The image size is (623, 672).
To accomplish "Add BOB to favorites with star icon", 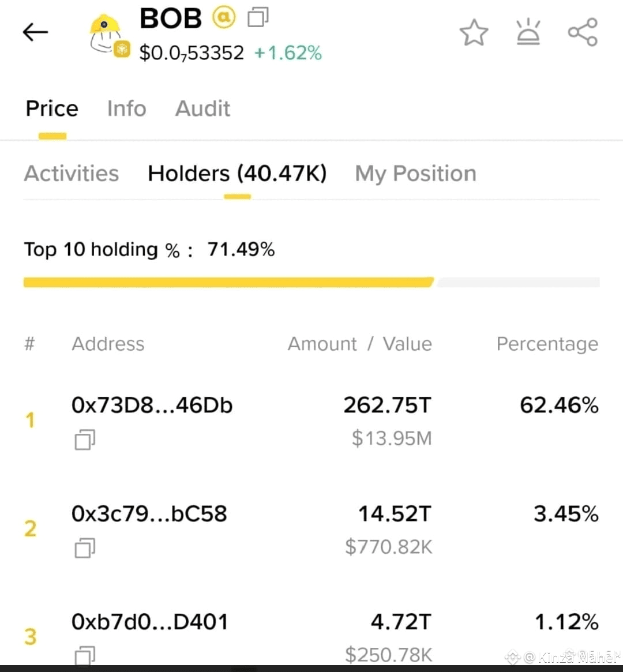I will point(474,32).
